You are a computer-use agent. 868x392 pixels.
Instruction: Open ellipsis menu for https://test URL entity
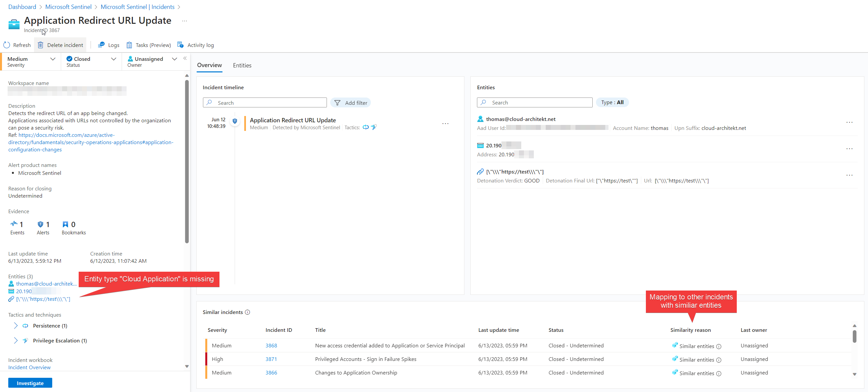click(849, 175)
